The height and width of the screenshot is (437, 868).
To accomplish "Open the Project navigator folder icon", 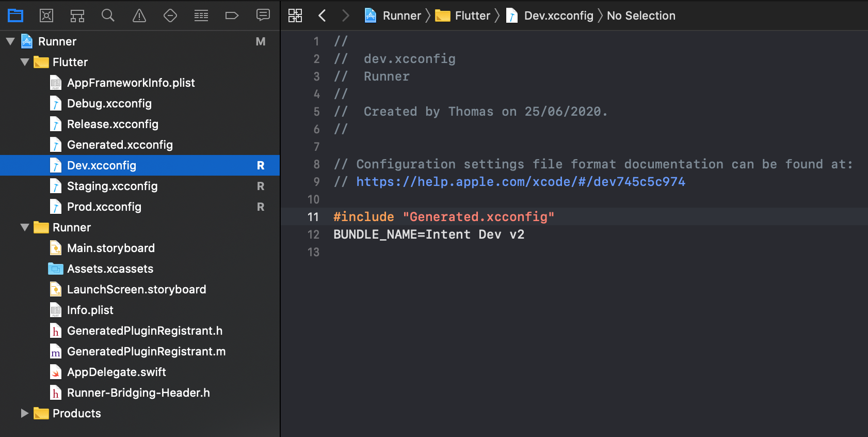I will pyautogui.click(x=15, y=15).
